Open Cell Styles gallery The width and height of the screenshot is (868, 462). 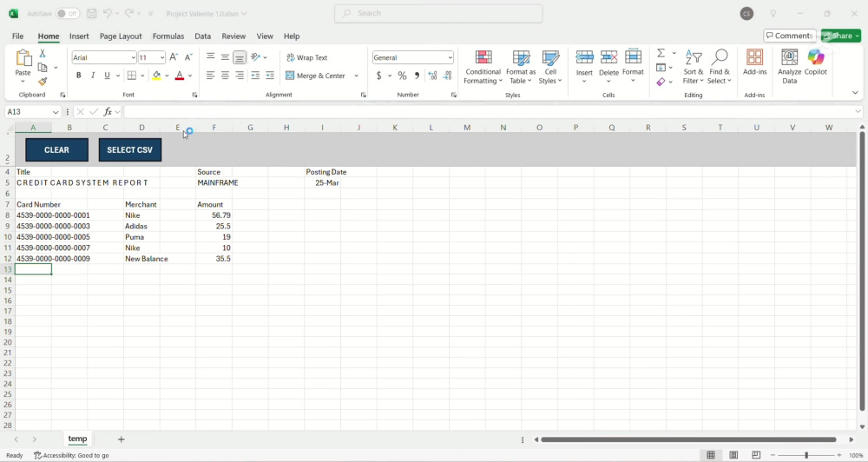[x=550, y=67]
